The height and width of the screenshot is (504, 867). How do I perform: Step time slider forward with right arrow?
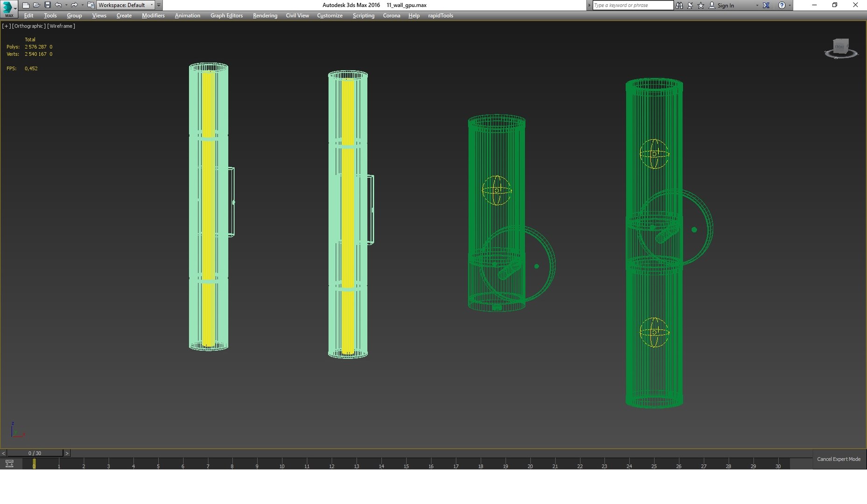click(x=67, y=453)
